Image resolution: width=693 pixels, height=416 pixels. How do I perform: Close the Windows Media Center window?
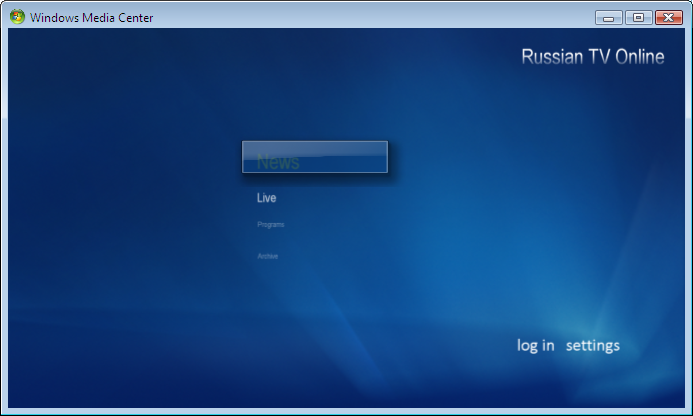coord(669,18)
